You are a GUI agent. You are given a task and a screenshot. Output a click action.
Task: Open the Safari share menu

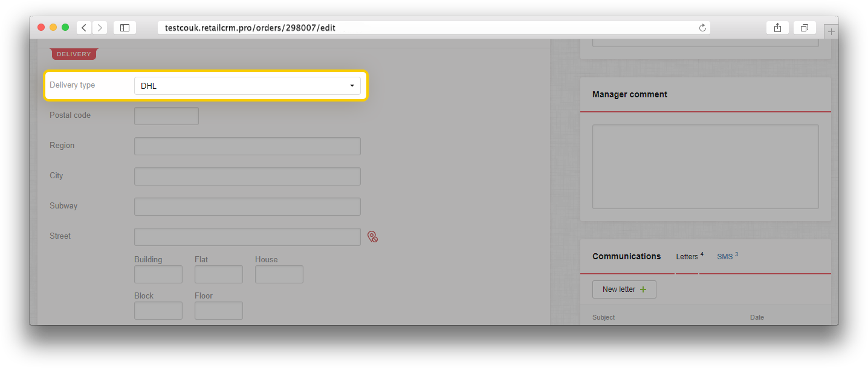pos(777,28)
